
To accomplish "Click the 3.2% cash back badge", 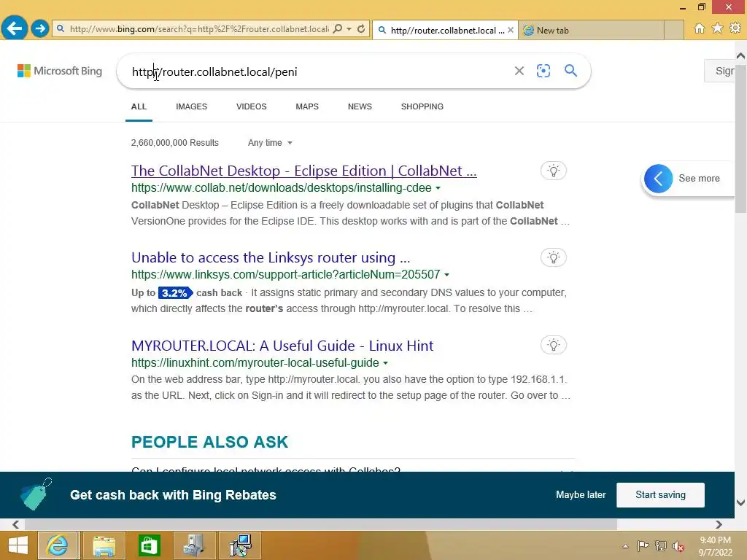I will pyautogui.click(x=175, y=293).
